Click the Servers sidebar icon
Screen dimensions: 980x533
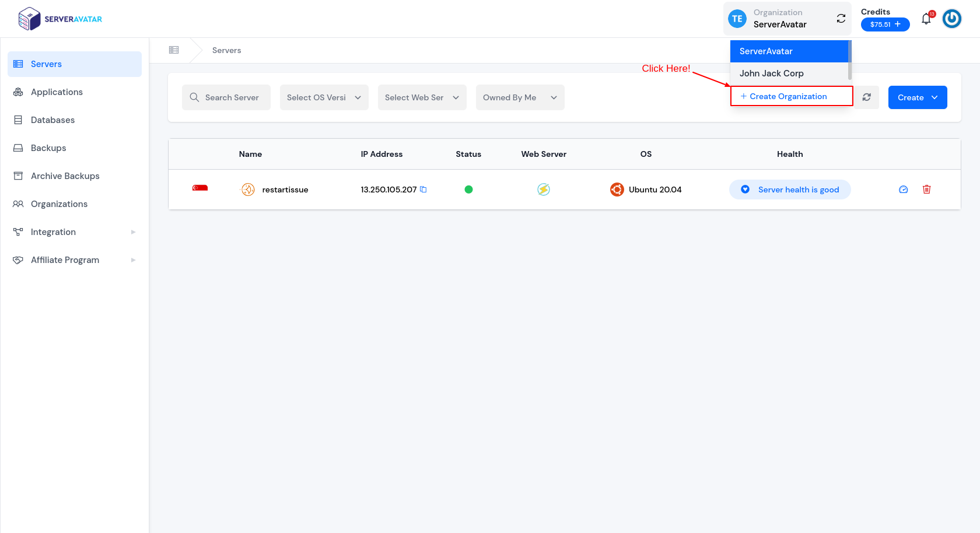click(x=18, y=64)
